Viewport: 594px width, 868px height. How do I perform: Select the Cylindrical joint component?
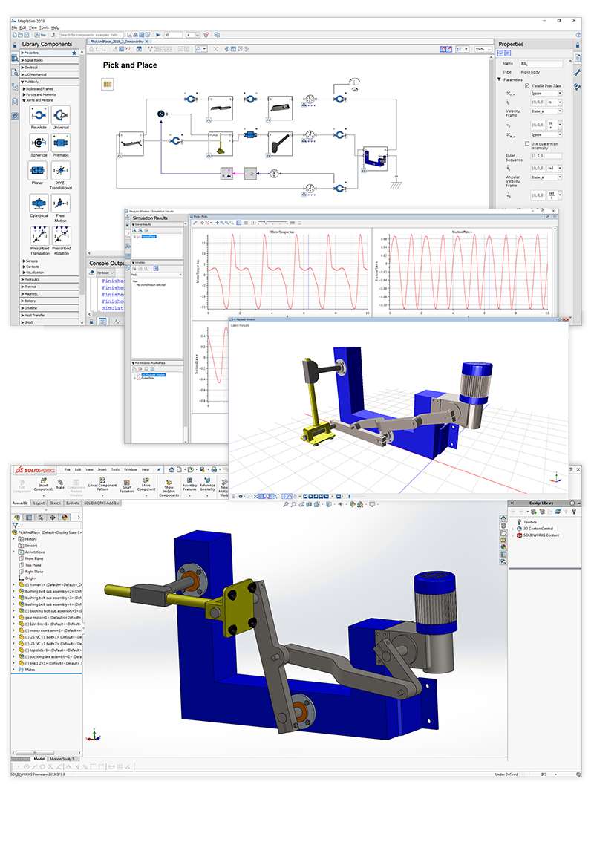click(39, 203)
